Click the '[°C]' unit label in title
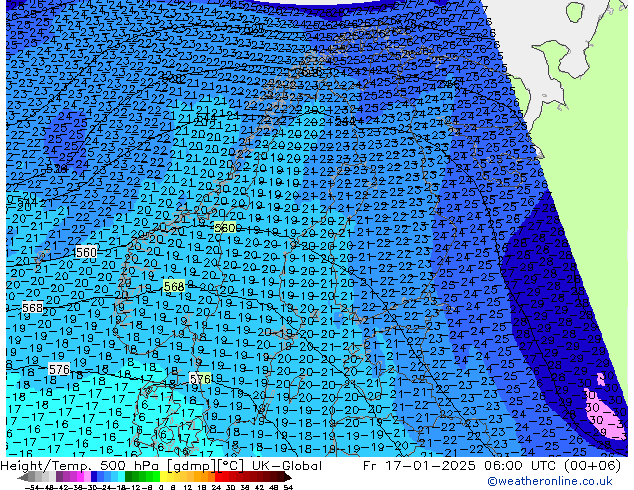This screenshot has width=634, height=490. pos(230,466)
